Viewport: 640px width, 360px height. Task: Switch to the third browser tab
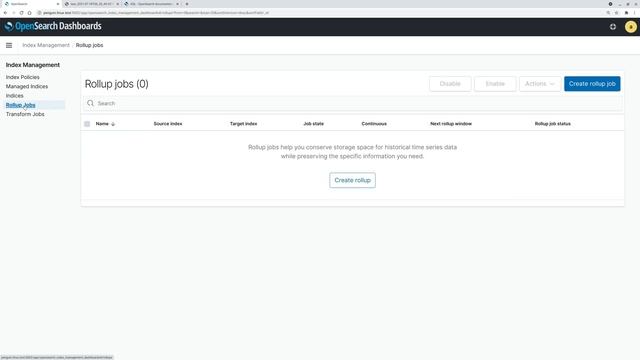(151, 4)
